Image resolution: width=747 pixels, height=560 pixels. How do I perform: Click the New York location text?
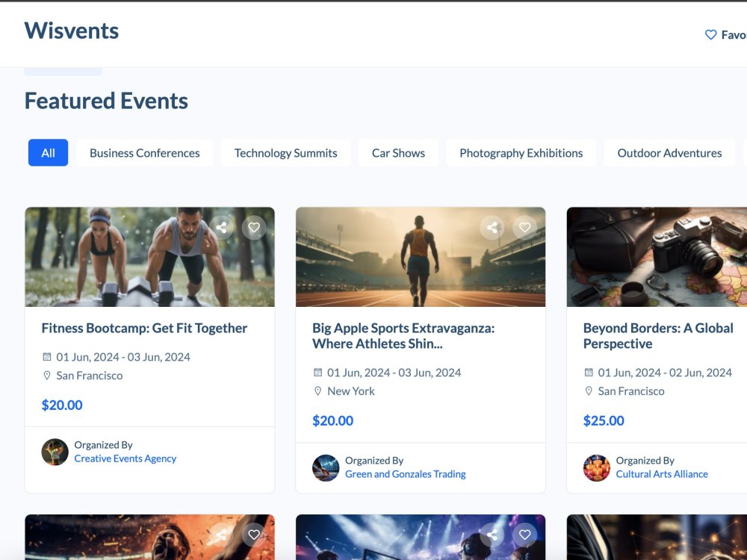point(351,391)
